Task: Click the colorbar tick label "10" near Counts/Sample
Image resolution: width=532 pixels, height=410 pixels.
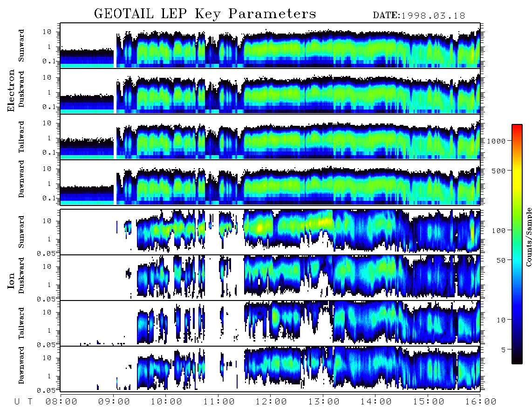Action: (501, 320)
